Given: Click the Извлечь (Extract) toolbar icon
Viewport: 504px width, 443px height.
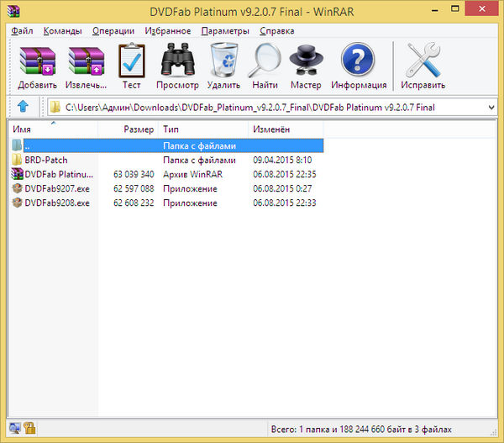Looking at the screenshot, I should tap(87, 66).
